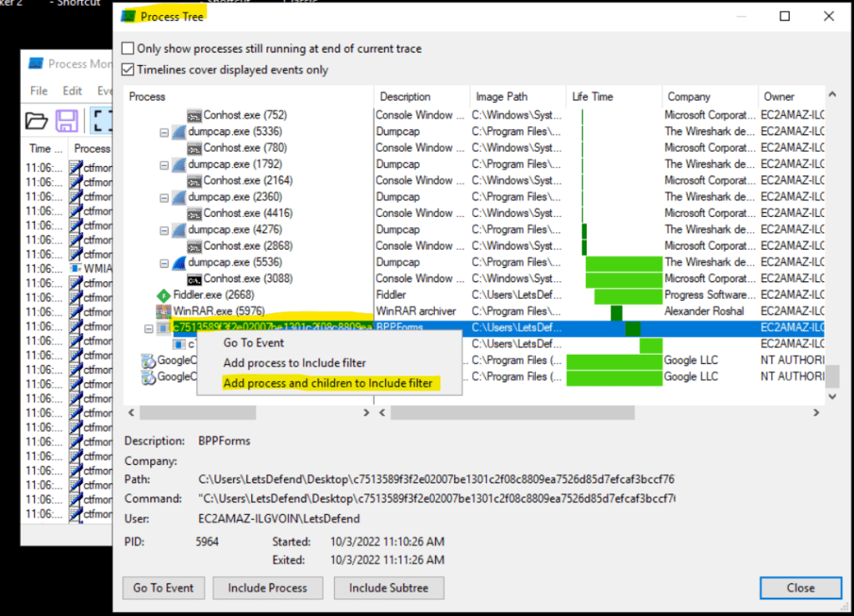854x616 pixels.
Task: Open the File menu in Process Monitor
Action: click(x=38, y=91)
